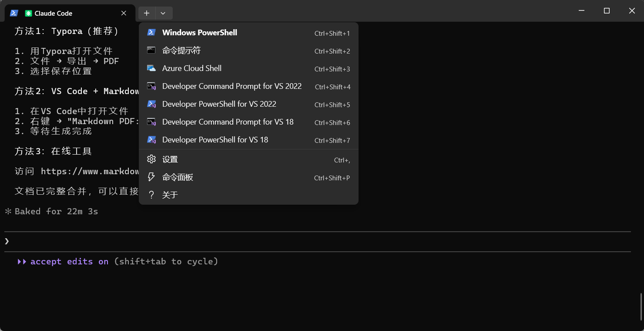The image size is (644, 331).
Task: Click the line 等待生成完成
Action: 53,132
